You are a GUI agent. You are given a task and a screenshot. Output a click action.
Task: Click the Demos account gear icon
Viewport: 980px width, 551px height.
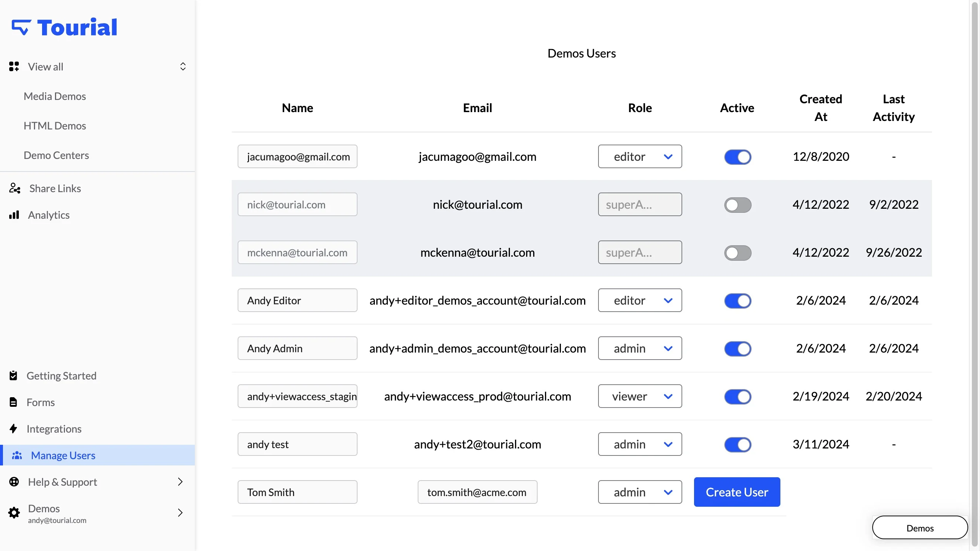pos(14,513)
